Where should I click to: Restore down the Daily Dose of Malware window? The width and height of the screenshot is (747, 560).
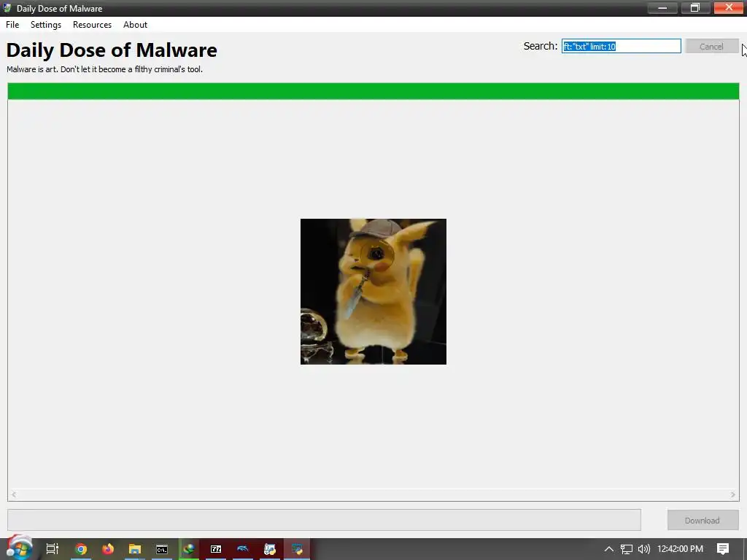click(x=695, y=7)
